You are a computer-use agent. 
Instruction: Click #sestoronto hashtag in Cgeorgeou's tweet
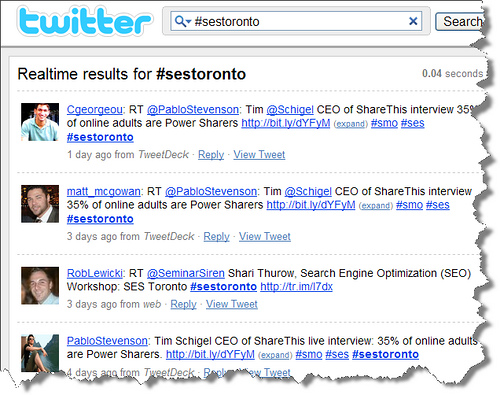[100, 137]
